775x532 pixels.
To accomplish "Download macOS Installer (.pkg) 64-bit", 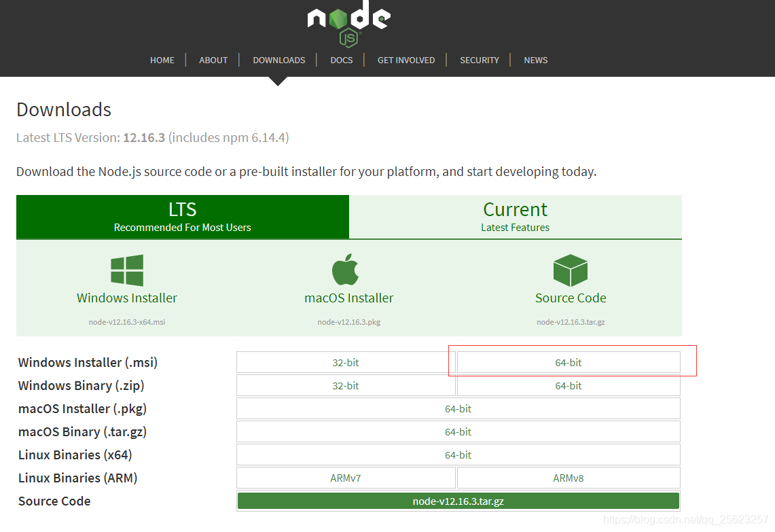I will [458, 409].
